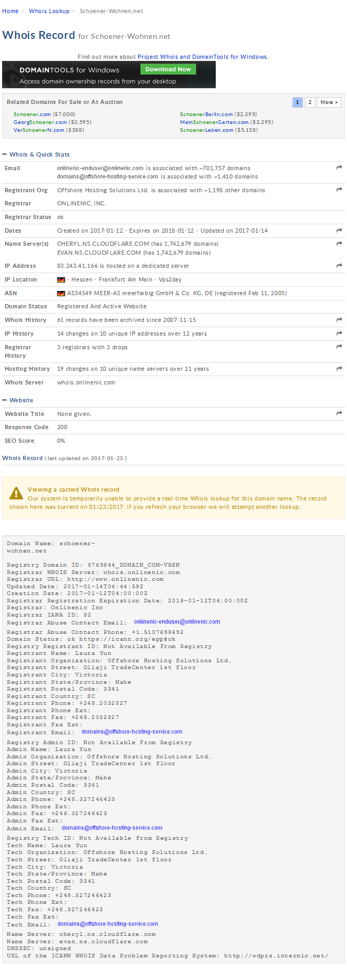Image resolution: width=347 pixels, height=980 pixels.
Task: Click share arrow icon in Email row
Action: pyautogui.click(x=339, y=168)
